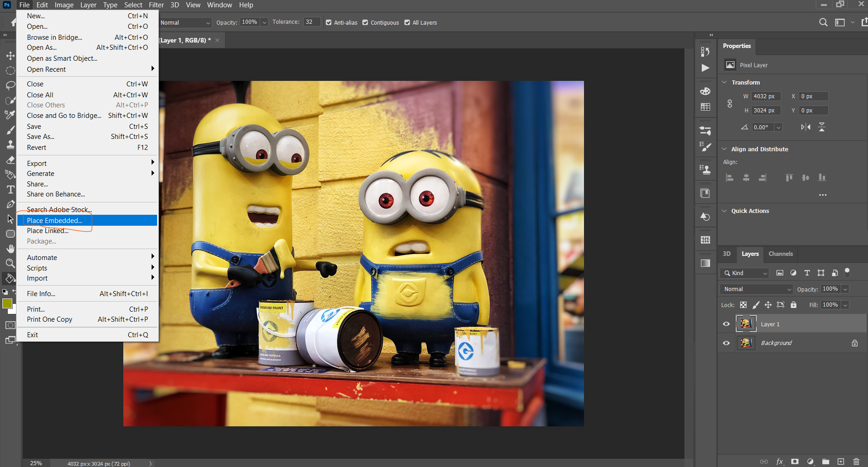Click the foreground color swatch
868x467 pixels.
7,303
